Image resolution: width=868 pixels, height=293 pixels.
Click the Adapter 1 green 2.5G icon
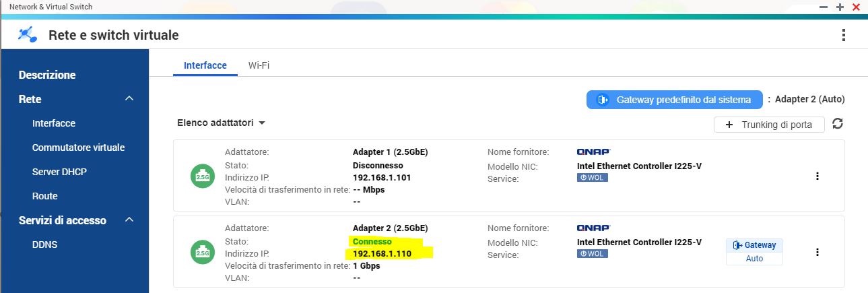pos(203,176)
